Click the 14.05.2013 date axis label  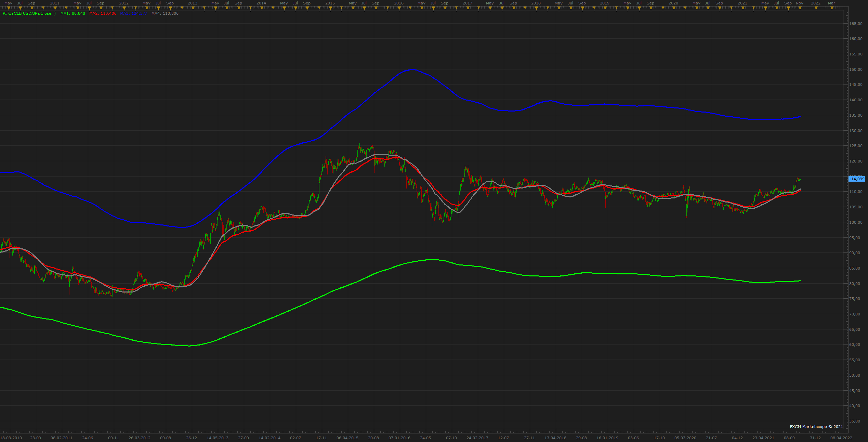218,438
